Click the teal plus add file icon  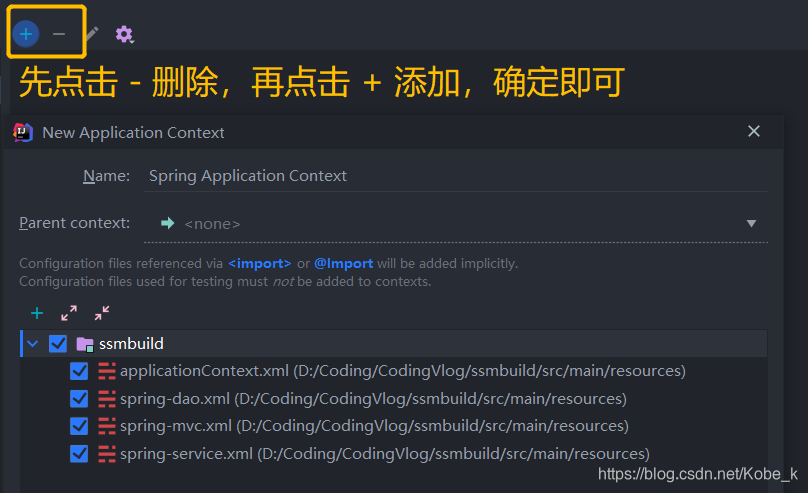37,313
